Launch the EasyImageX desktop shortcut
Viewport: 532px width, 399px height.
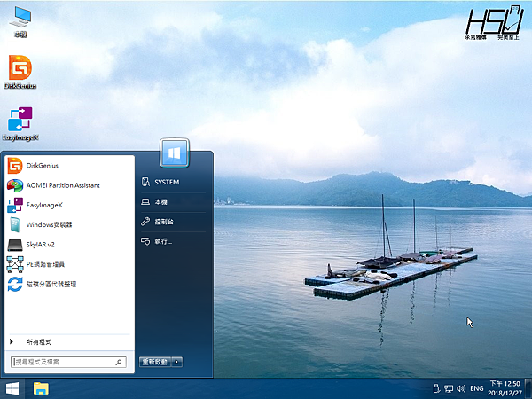click(x=20, y=124)
